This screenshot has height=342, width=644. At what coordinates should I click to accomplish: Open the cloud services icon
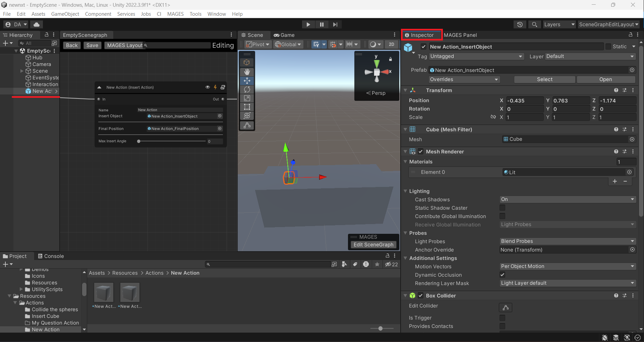point(37,24)
